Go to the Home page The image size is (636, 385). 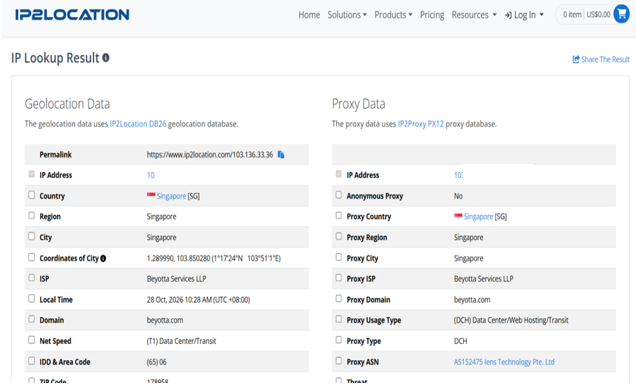pos(309,15)
